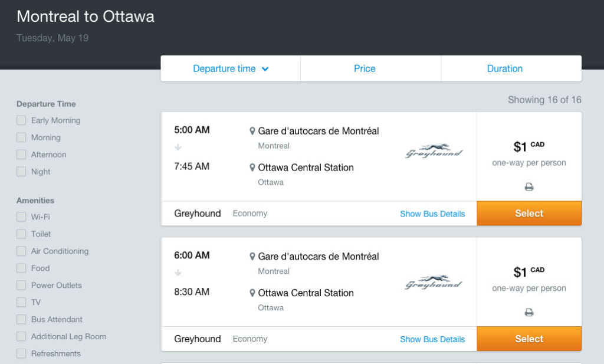This screenshot has width=604, height=364.
Task: Click the printer icon on the 5:00 AM trip
Action: pyautogui.click(x=529, y=187)
